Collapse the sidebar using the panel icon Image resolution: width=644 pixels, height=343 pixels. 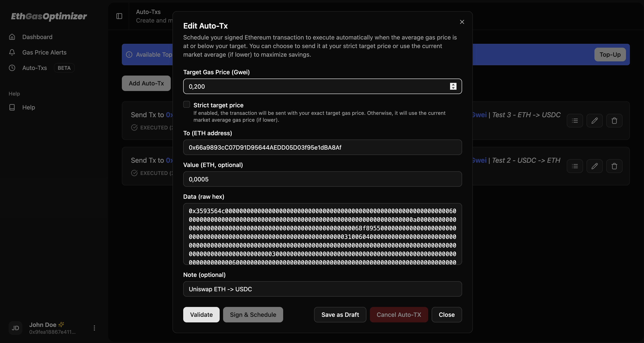tap(119, 16)
